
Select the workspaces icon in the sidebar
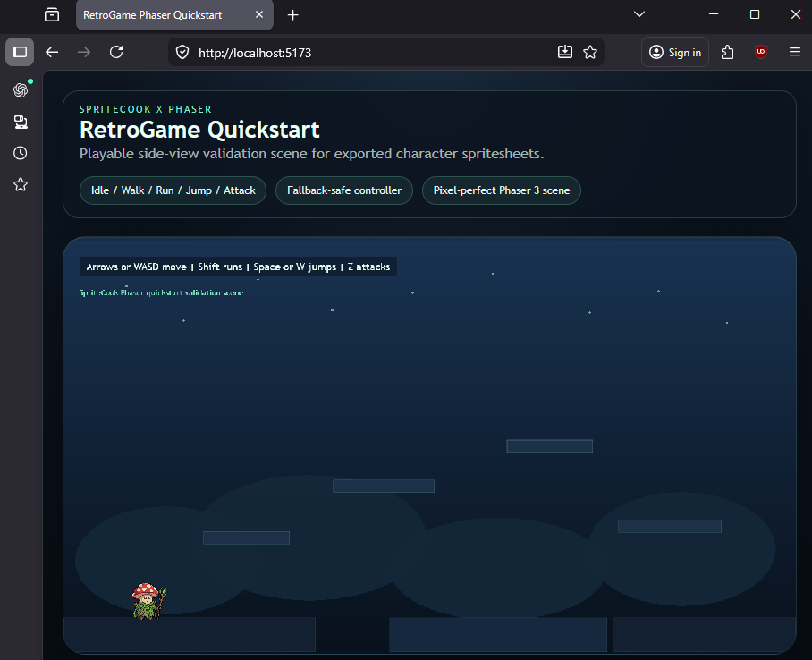(20, 122)
